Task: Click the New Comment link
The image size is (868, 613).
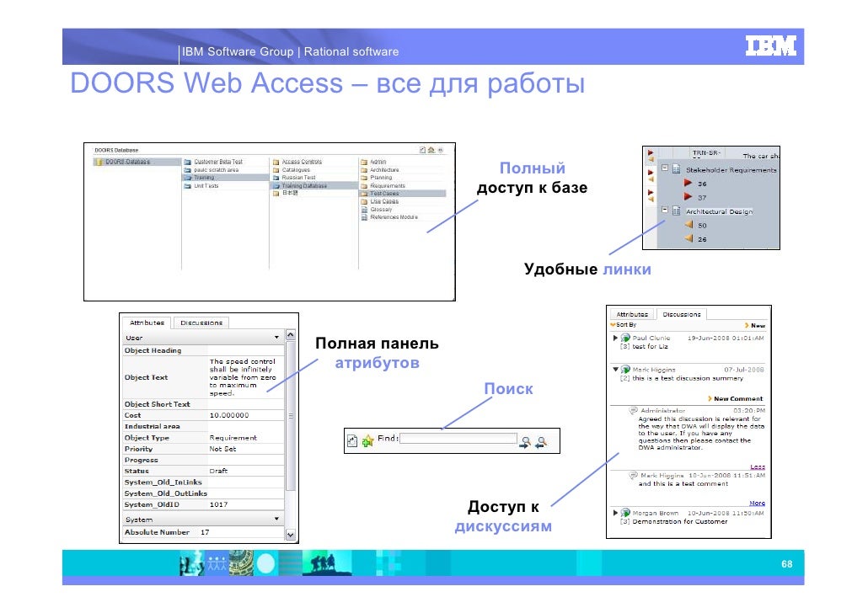Action: 735,398
